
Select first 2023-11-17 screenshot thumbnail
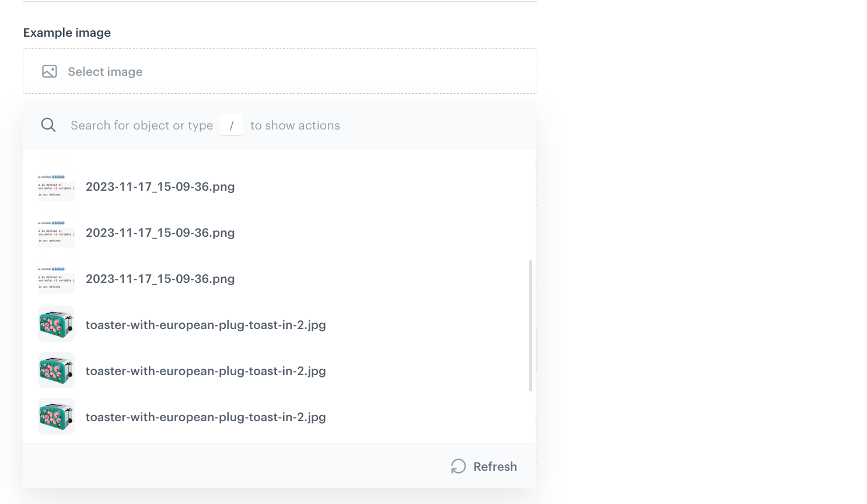(x=56, y=187)
